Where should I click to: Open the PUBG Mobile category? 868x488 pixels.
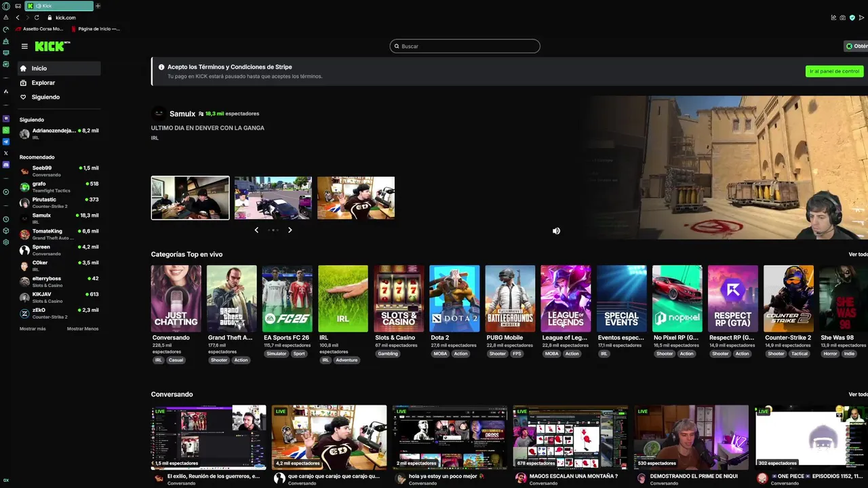[x=510, y=298]
